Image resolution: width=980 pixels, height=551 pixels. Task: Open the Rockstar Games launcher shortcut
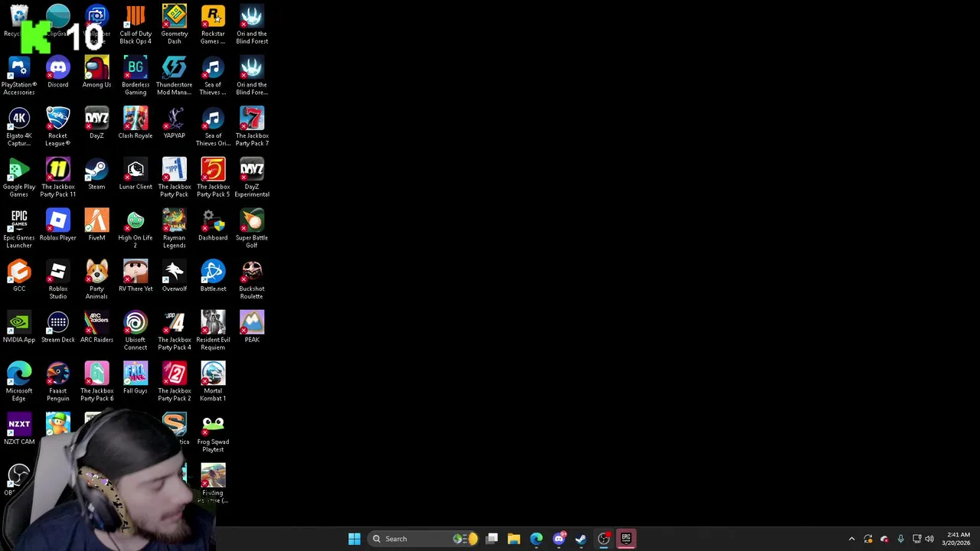[x=213, y=24]
